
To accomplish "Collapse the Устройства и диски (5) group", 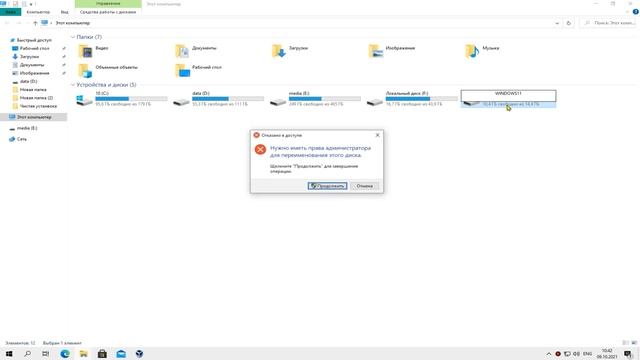I will tap(73, 85).
